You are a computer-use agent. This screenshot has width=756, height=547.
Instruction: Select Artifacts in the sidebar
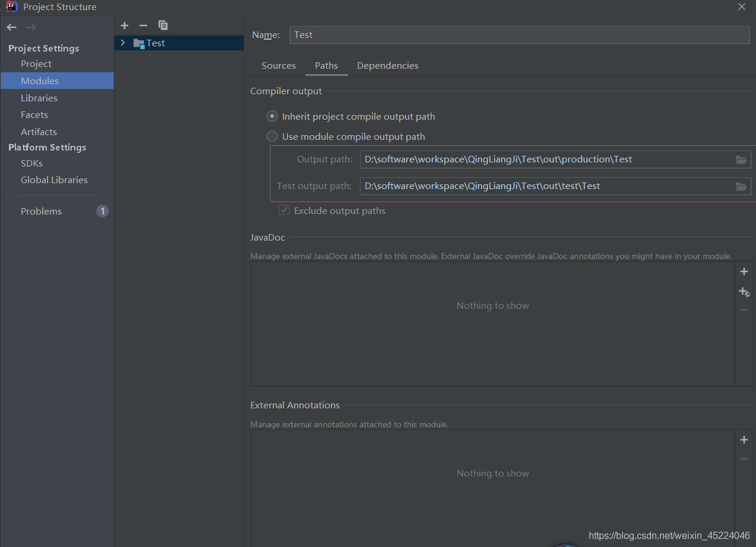click(x=39, y=132)
